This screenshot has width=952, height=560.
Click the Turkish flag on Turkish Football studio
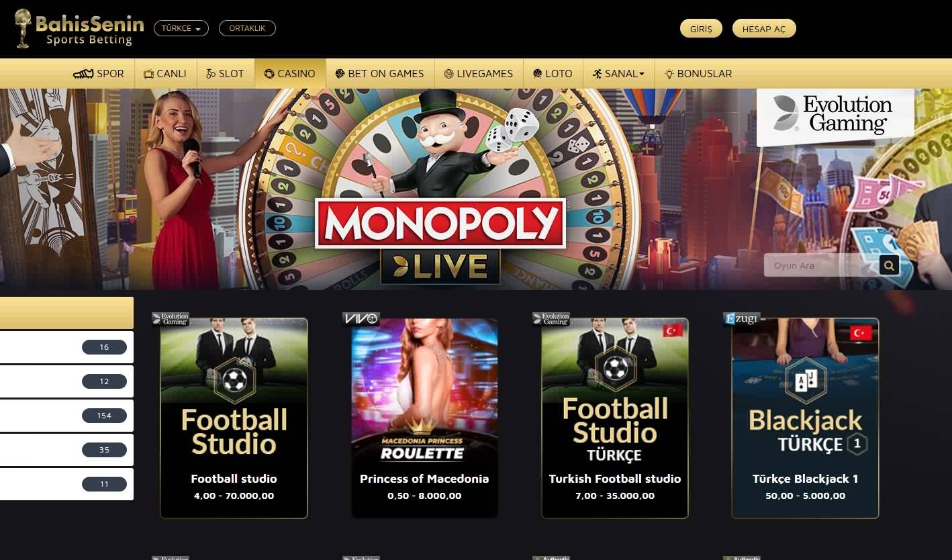tap(672, 330)
